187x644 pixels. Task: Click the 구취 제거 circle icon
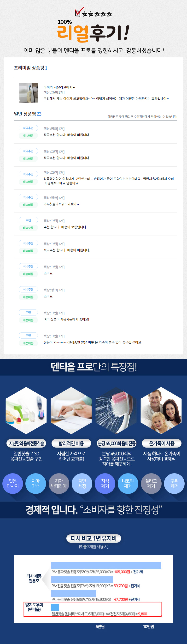pos(174,483)
